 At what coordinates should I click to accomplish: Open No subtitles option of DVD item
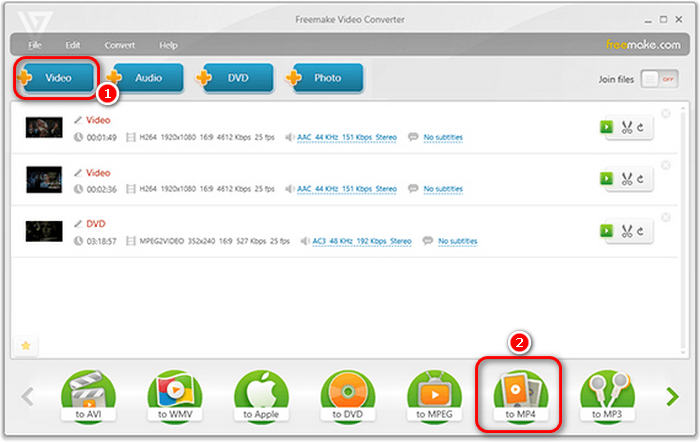click(458, 241)
